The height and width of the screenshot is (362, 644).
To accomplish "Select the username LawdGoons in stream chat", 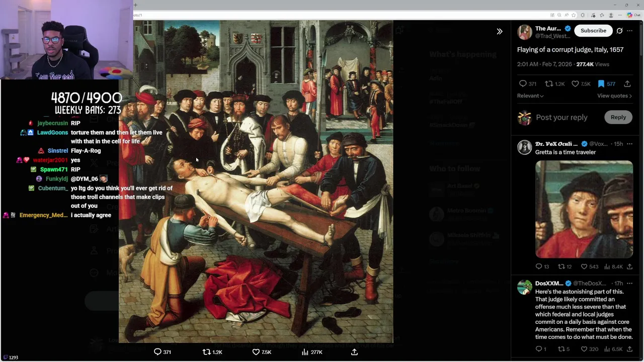I will click(52, 133).
